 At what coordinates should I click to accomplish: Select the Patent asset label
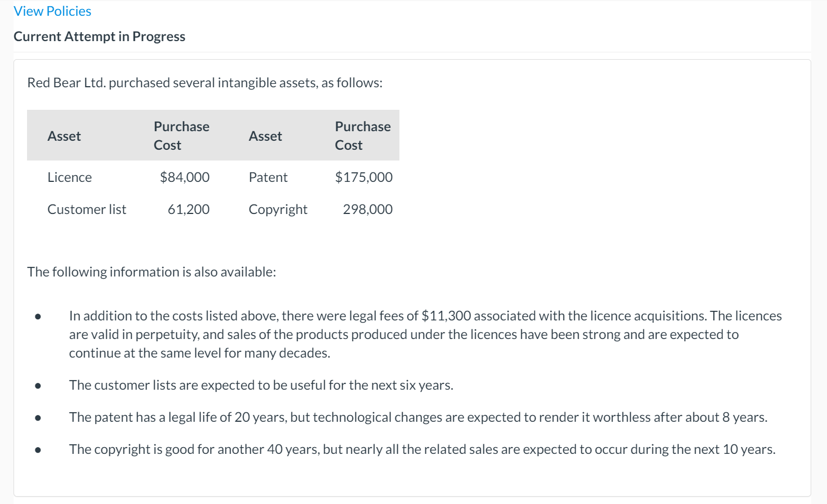point(268,177)
